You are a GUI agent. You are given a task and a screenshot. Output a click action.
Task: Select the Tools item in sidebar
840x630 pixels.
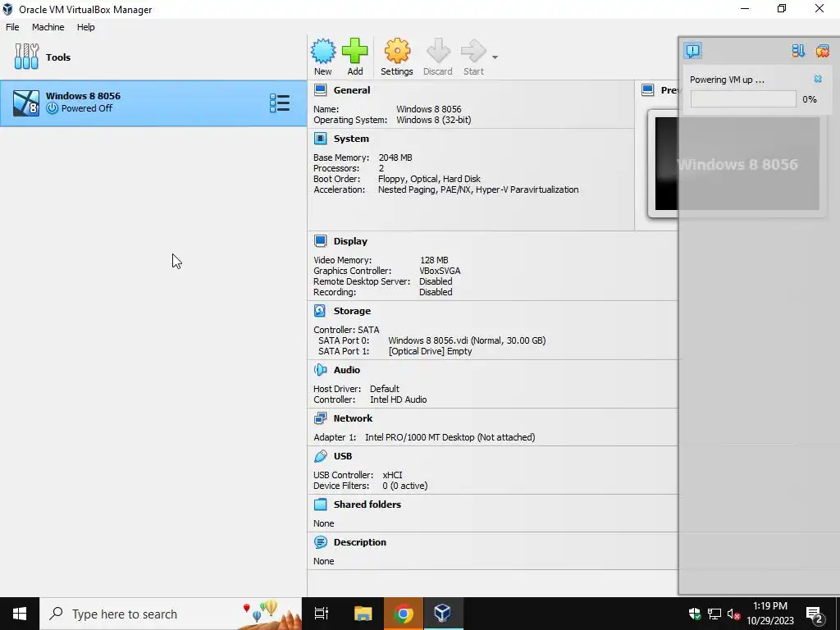[x=153, y=57]
